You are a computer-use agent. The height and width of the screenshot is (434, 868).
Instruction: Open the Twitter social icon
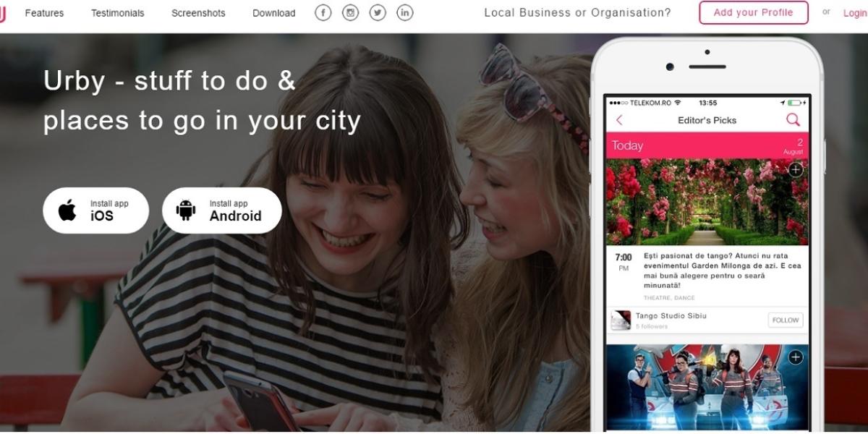tap(378, 12)
